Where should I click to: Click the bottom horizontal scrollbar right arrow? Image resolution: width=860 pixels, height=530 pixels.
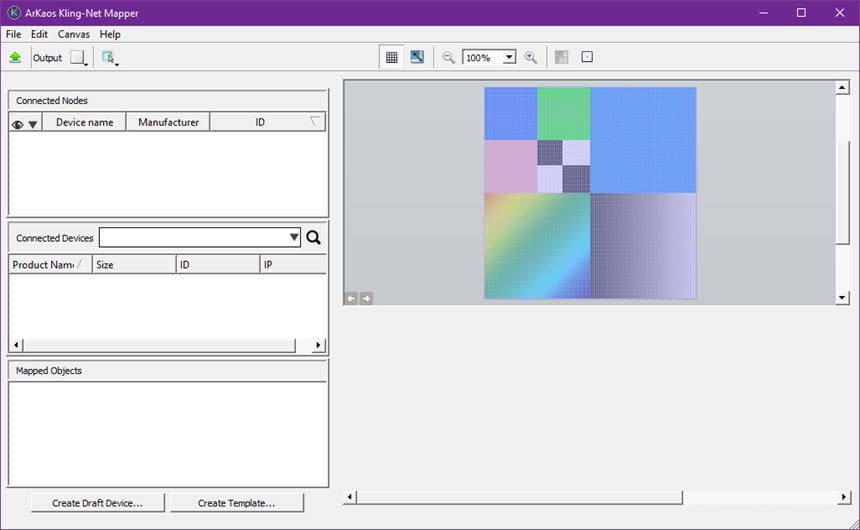point(844,497)
